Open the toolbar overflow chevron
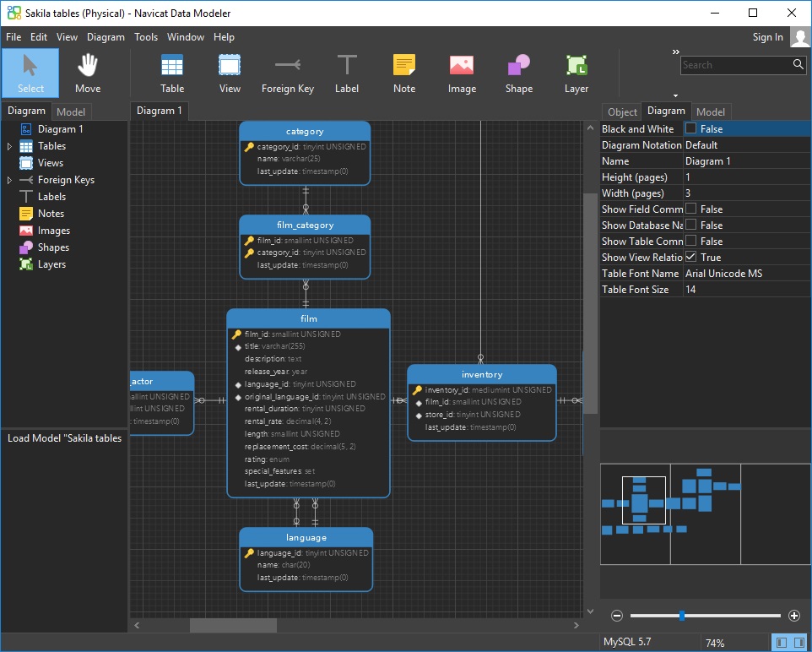 (675, 52)
